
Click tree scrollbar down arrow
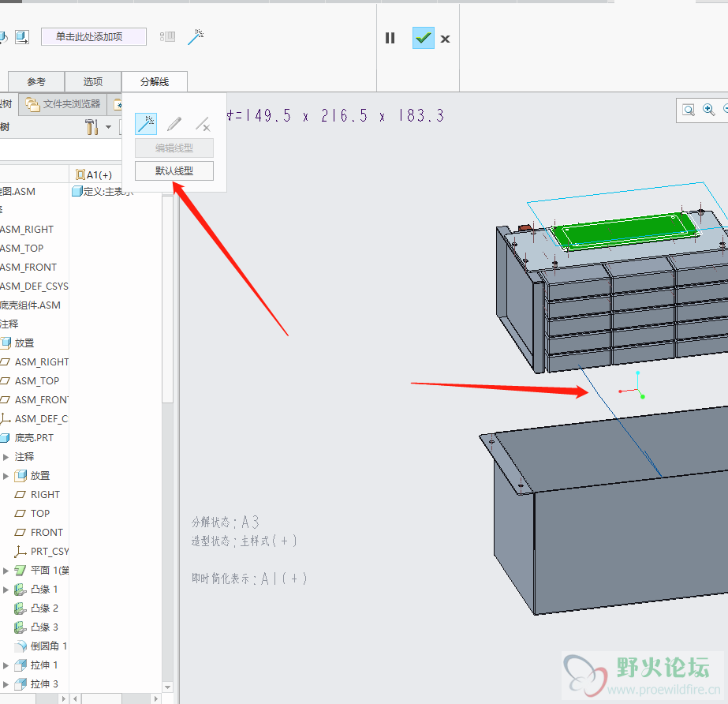tap(168, 687)
